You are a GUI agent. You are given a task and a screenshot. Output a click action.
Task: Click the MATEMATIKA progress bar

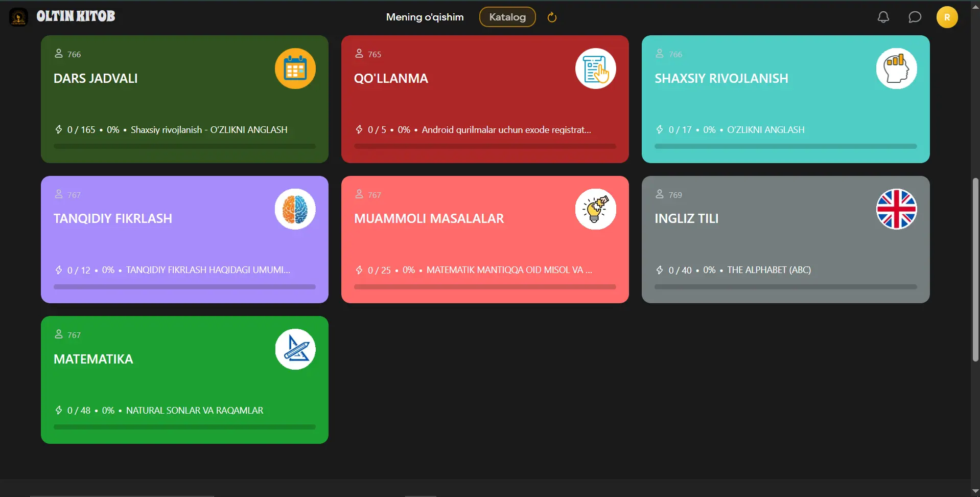pyautogui.click(x=184, y=427)
